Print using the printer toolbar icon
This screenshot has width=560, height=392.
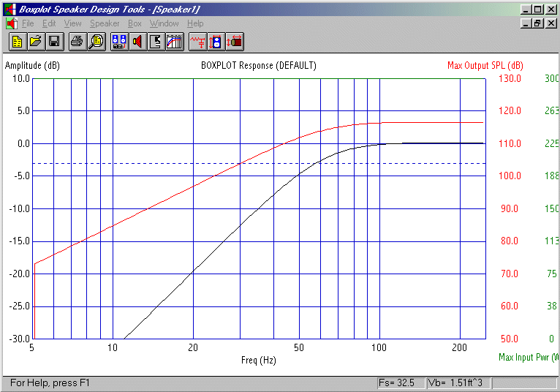(x=77, y=42)
